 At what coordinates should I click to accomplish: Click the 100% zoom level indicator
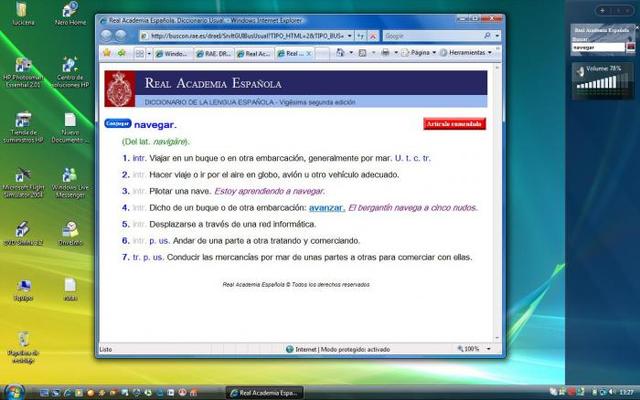point(468,349)
